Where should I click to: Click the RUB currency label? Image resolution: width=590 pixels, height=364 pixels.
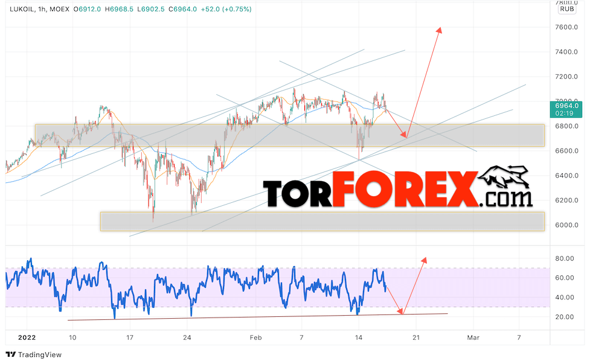566,9
